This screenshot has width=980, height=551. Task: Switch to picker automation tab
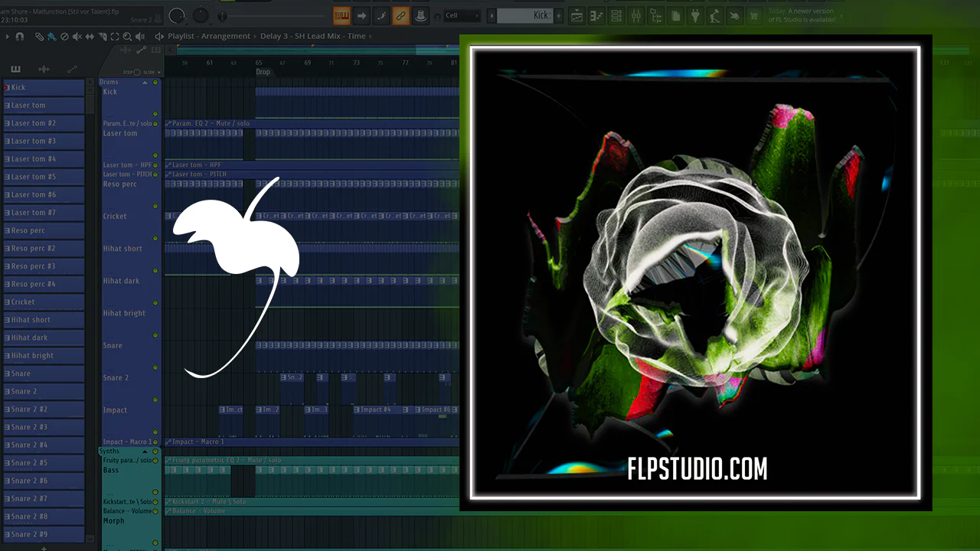tap(72, 69)
